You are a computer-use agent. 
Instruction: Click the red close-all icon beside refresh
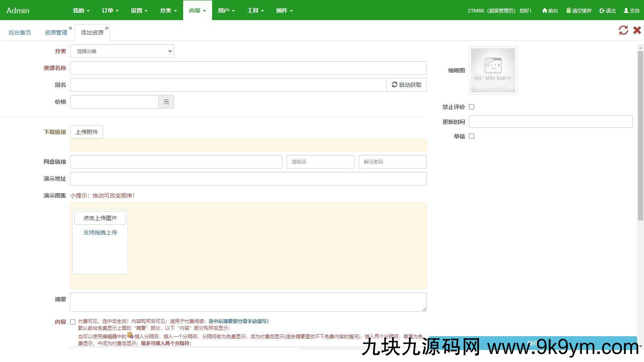[637, 30]
